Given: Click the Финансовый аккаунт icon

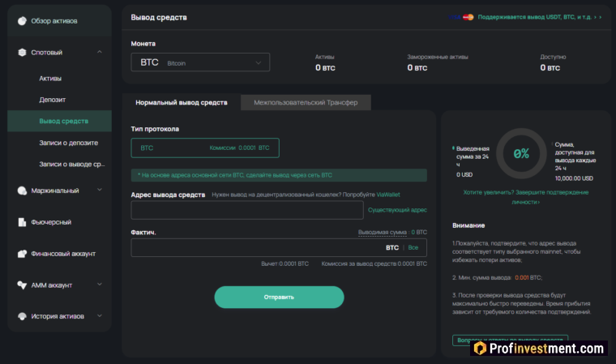Looking at the screenshot, I should point(22,254).
